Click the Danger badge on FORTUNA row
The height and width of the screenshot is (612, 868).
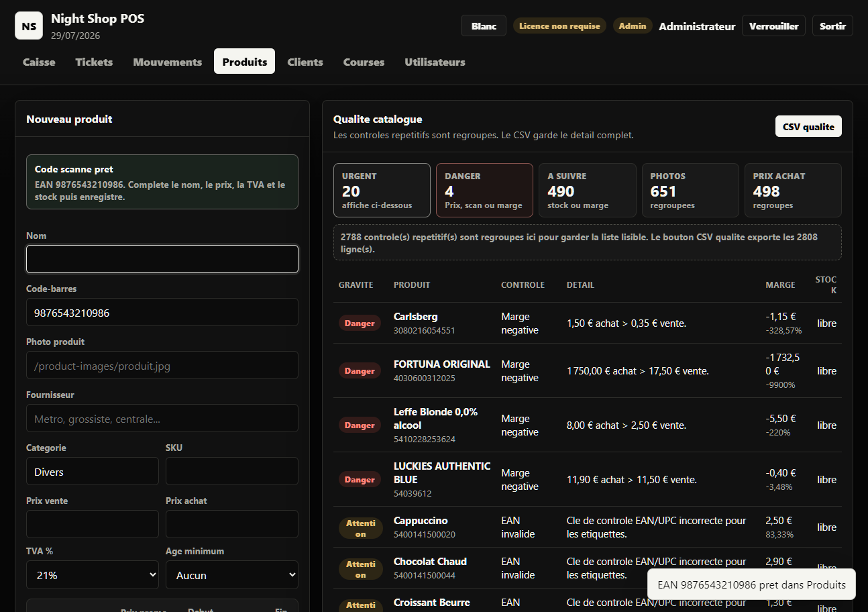tap(360, 371)
